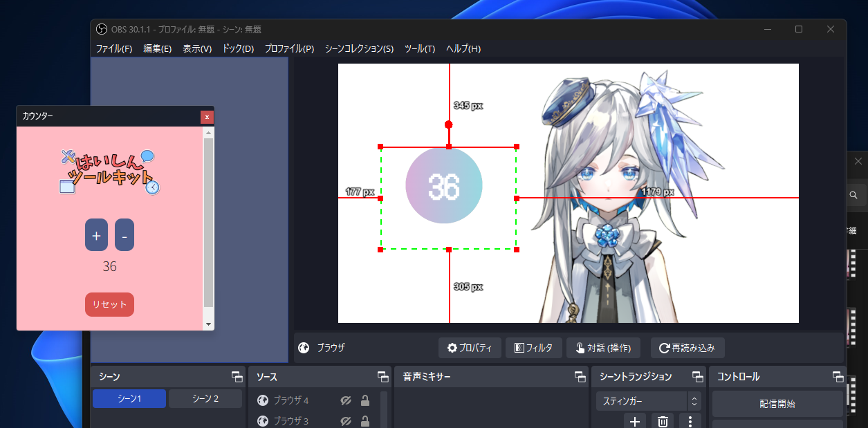Open the プロパティ button for ブラウザ source
Viewport: 868px width, 428px height.
[x=470, y=348]
